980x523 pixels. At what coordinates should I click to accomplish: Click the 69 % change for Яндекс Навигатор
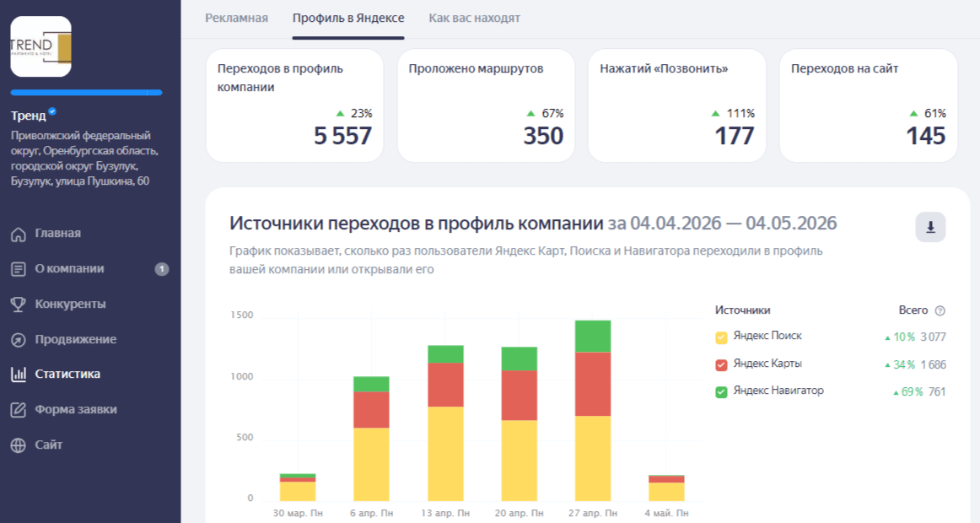[908, 391]
